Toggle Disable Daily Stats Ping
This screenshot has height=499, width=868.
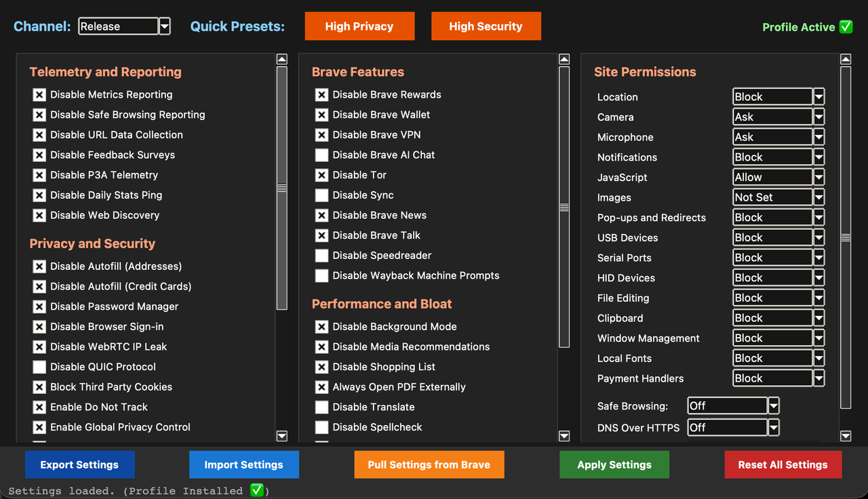[x=39, y=195]
